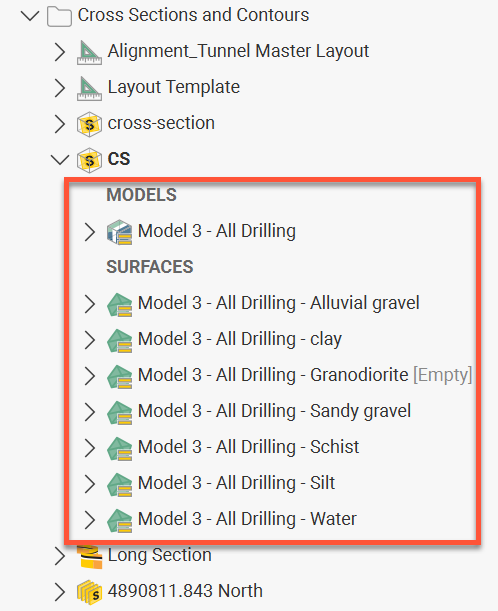Select Model 3 - All Drilling - Granodiorite

[305, 375]
